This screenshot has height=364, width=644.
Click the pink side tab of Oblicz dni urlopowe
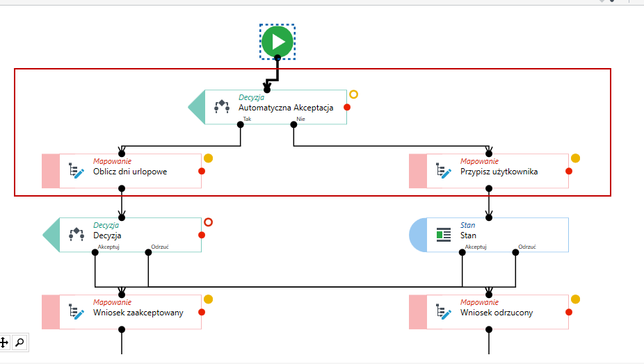(x=51, y=171)
